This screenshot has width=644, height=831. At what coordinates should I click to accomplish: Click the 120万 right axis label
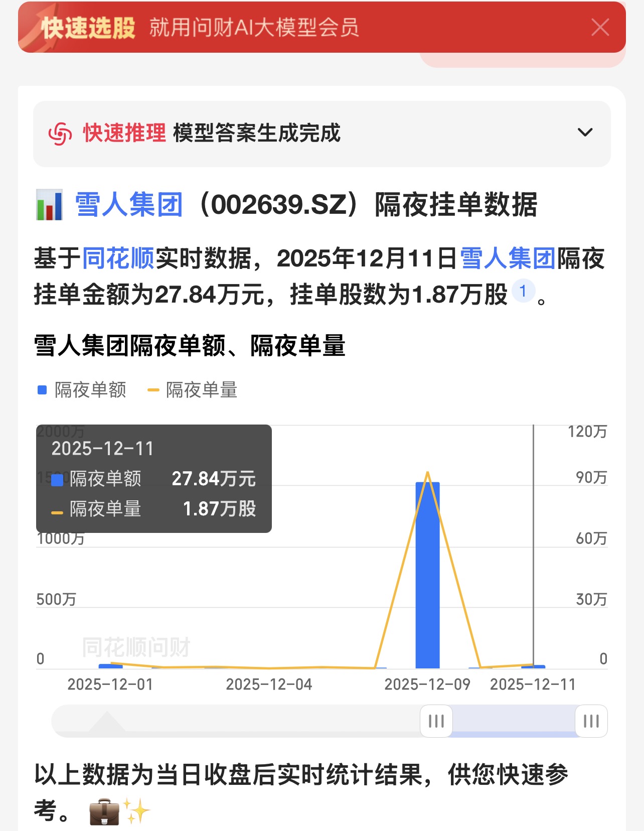coord(587,432)
